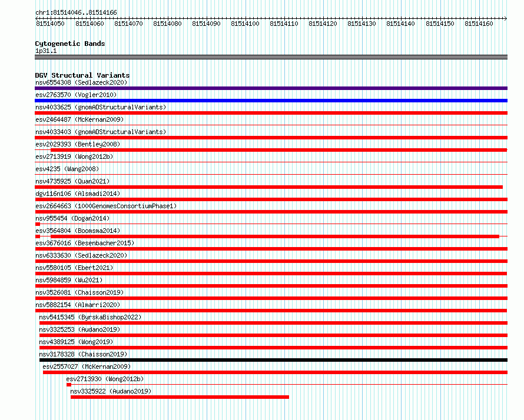Click ruler position 81514140

tap(400, 24)
